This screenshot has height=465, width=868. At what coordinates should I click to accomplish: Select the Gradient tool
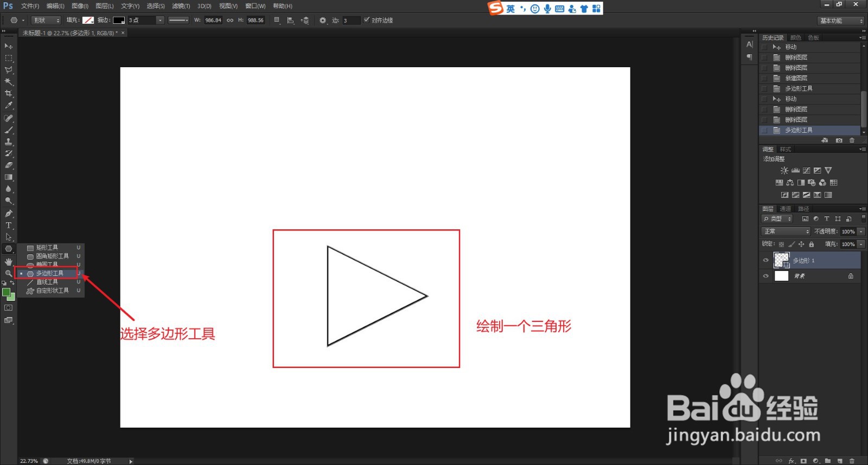(x=9, y=177)
